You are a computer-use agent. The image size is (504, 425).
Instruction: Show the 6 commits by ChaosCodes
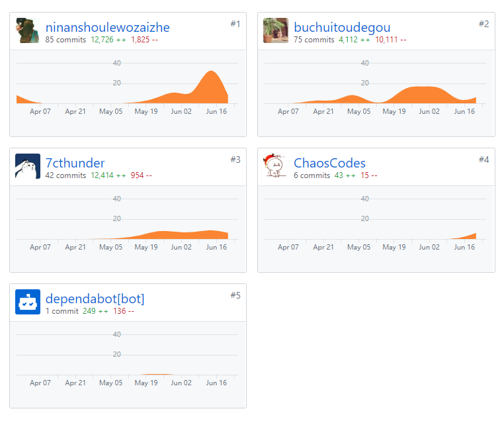point(312,175)
